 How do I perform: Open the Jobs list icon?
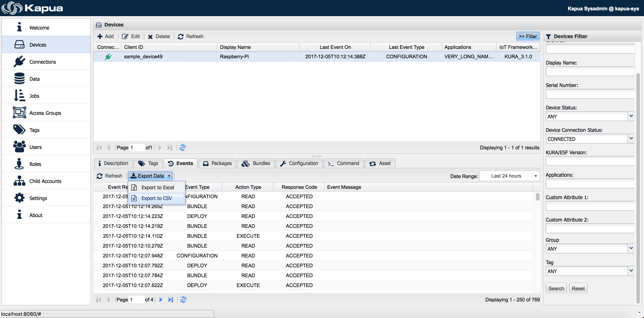tap(19, 96)
